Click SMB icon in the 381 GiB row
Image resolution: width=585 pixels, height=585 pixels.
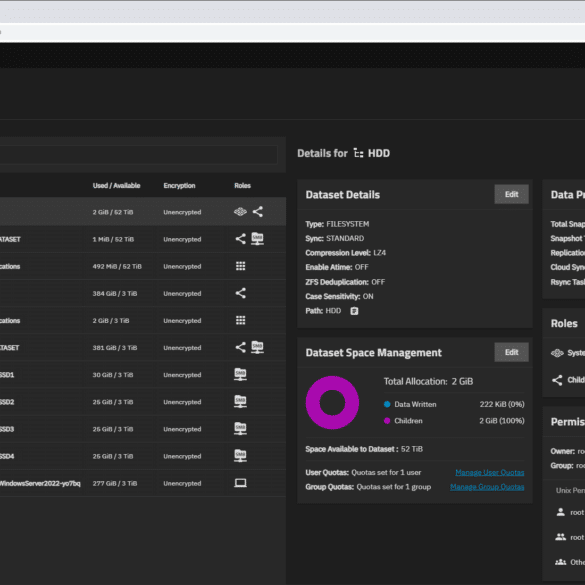click(257, 347)
